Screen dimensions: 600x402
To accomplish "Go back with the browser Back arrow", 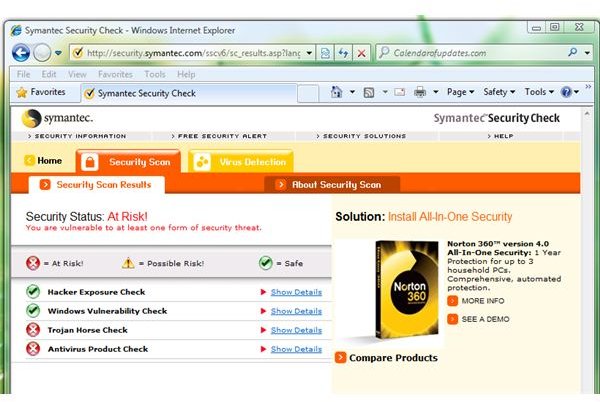I will pos(21,52).
